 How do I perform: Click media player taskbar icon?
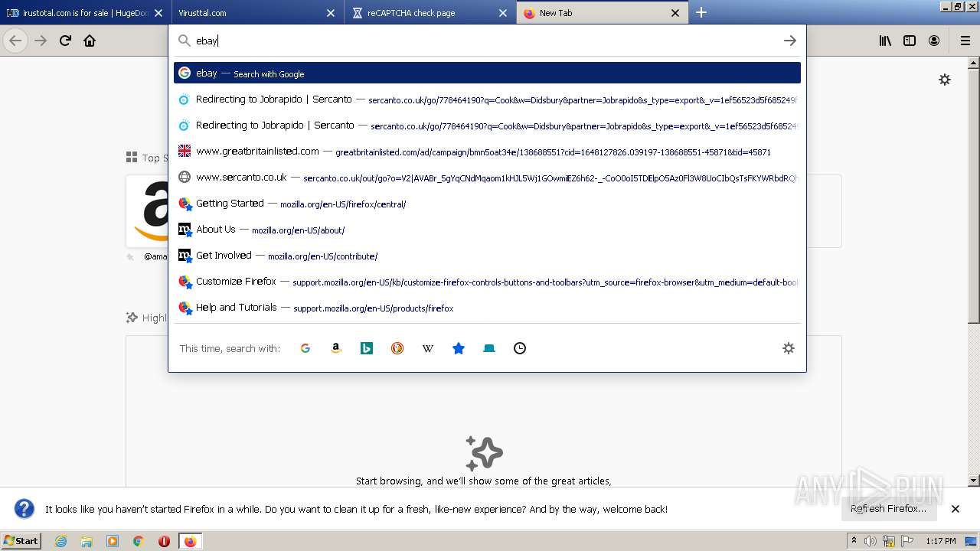click(113, 541)
